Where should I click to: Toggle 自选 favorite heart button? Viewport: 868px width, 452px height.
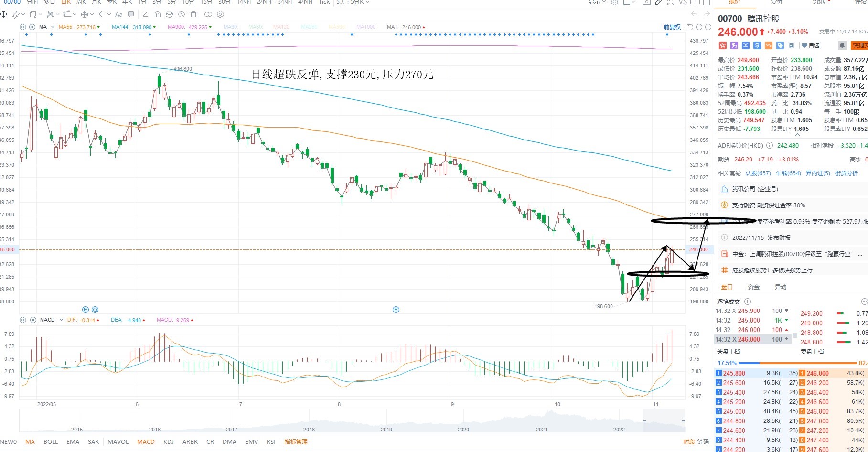click(x=811, y=45)
